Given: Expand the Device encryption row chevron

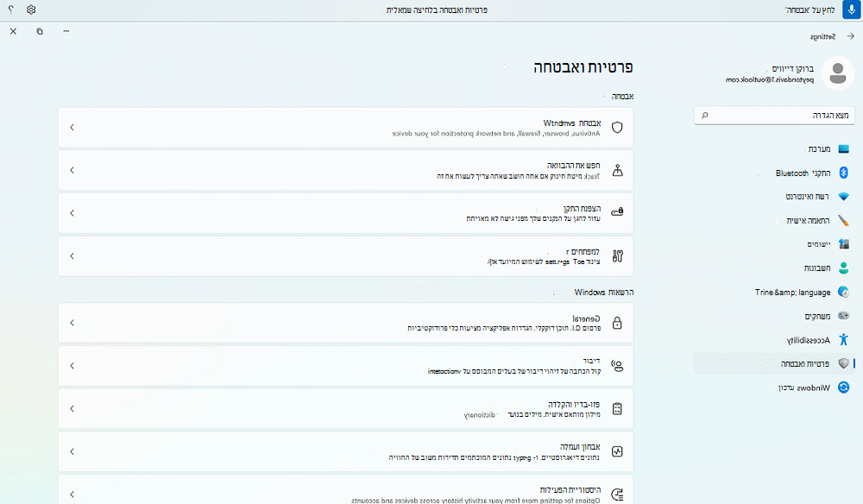Looking at the screenshot, I should tap(72, 213).
